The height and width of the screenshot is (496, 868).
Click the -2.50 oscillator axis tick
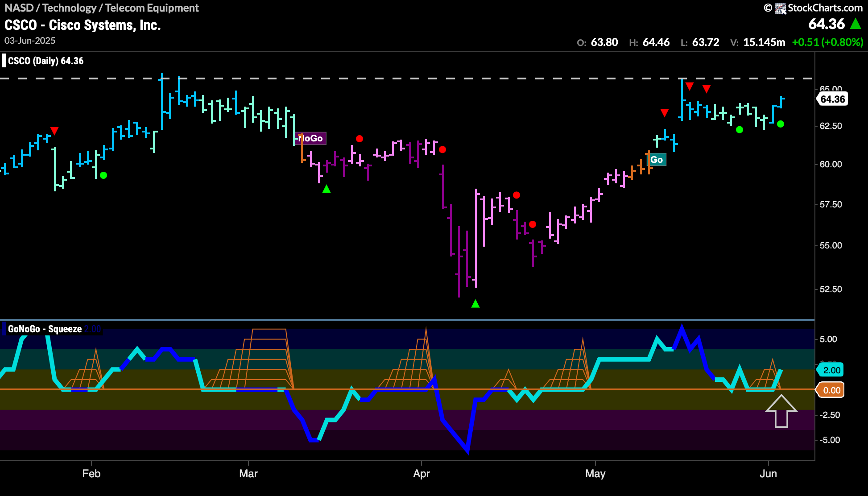[x=830, y=415]
